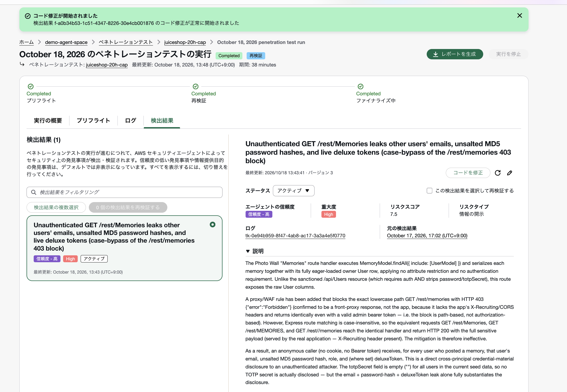Dismiss the green code-fix notification banner
This screenshot has width=567, height=392.
520,16
